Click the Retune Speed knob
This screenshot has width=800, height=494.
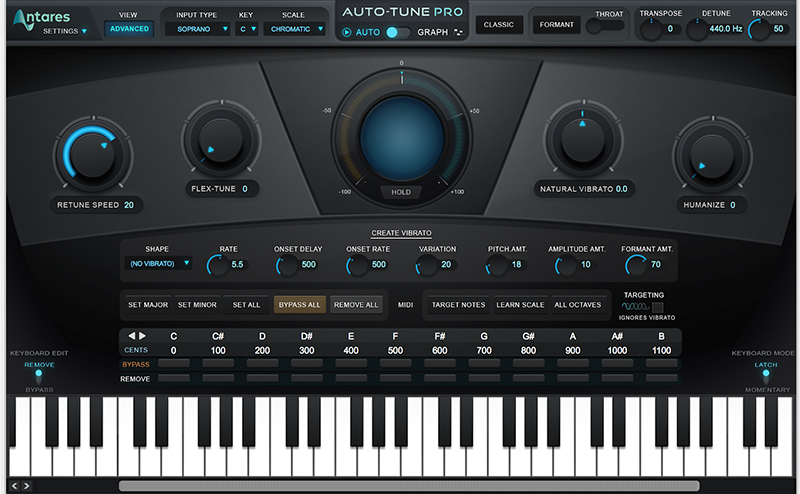click(x=93, y=155)
